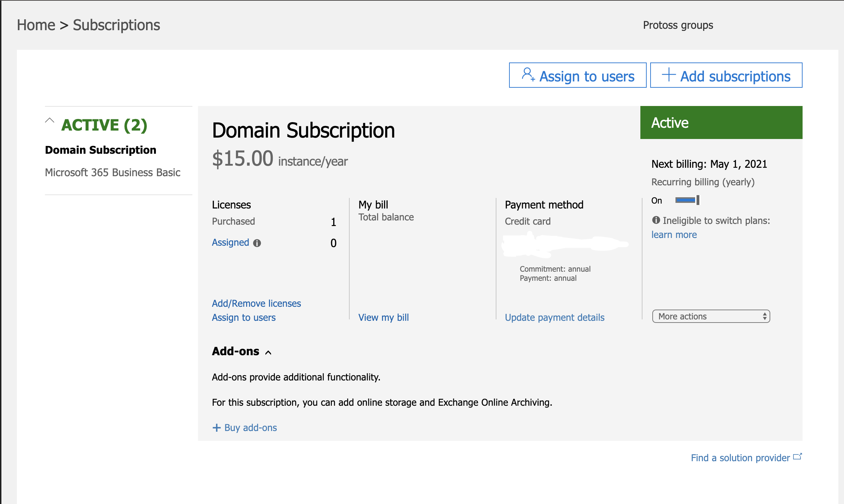Open the Update payment details link

click(554, 317)
